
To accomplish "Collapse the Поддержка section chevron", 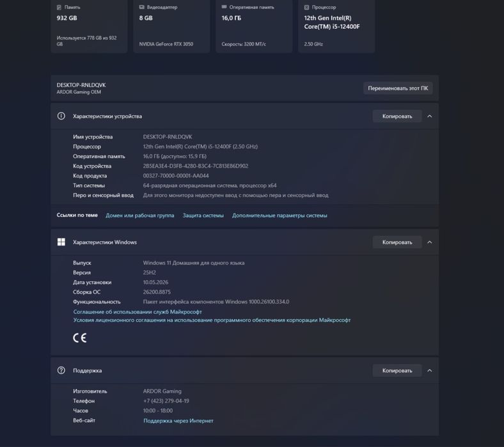I will point(430,370).
